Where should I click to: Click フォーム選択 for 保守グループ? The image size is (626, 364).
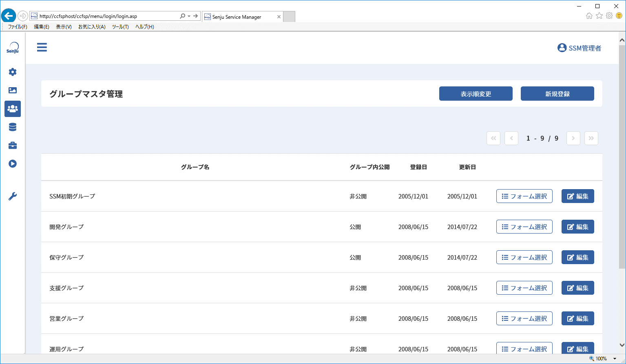pos(524,257)
